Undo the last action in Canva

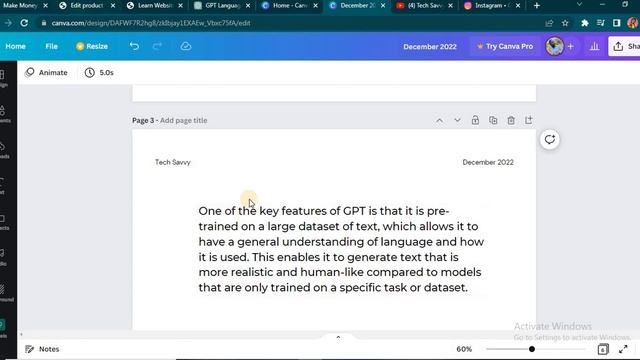tap(134, 46)
